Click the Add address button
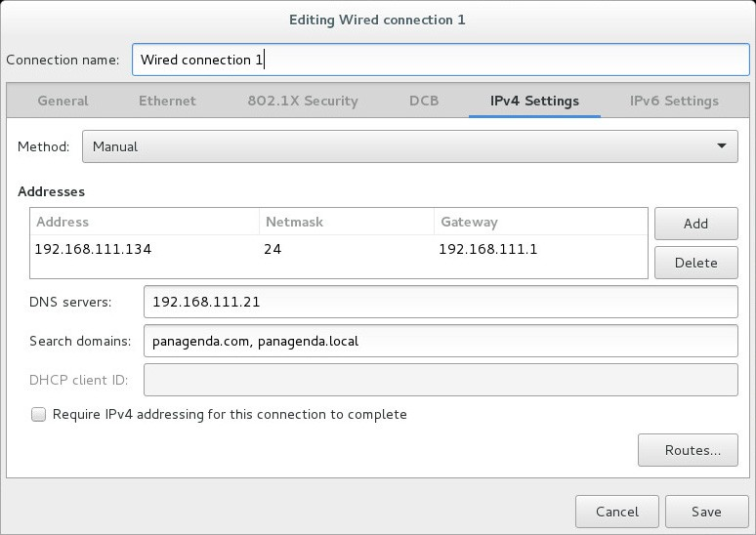Image resolution: width=756 pixels, height=535 pixels. click(695, 224)
